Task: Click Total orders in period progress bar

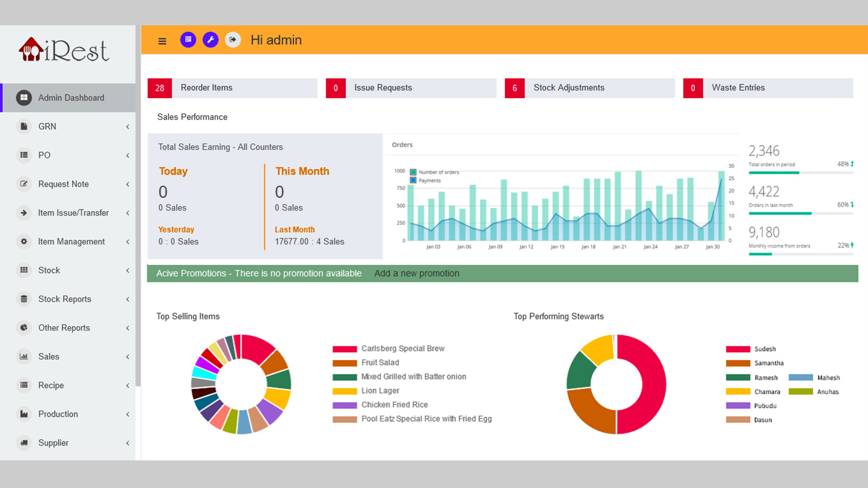Action: [801, 173]
